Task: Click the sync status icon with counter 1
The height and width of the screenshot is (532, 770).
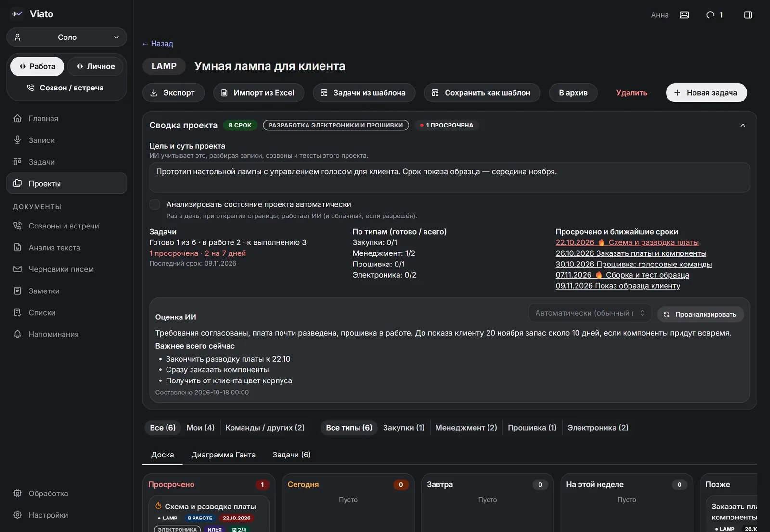Action: pyautogui.click(x=715, y=15)
